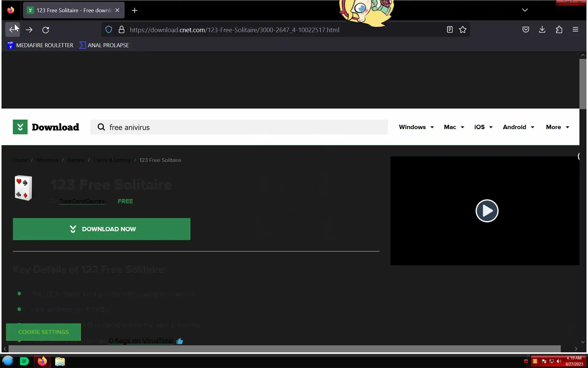588x368 pixels.
Task: Expand the Windows category dropdown
Action: pos(416,127)
